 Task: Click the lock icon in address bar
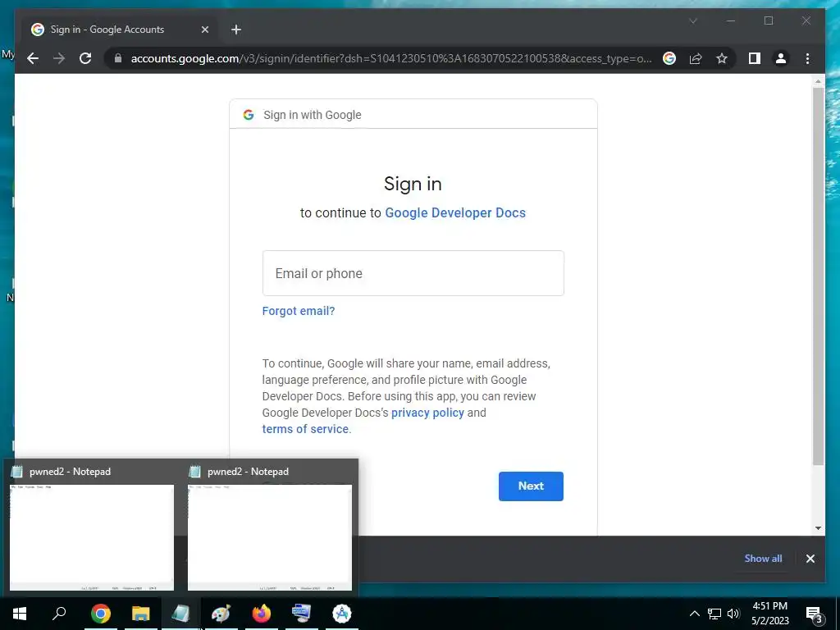point(118,58)
